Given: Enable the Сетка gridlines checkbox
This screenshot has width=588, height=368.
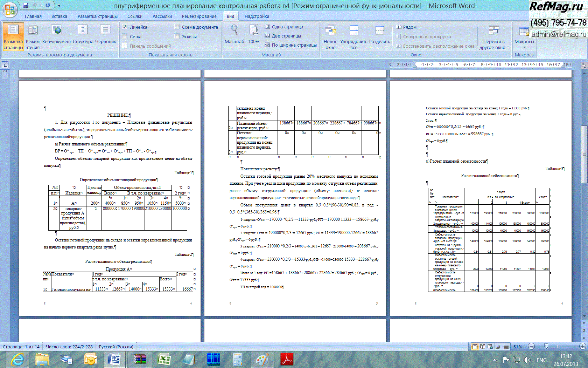Looking at the screenshot, I should [125, 36].
